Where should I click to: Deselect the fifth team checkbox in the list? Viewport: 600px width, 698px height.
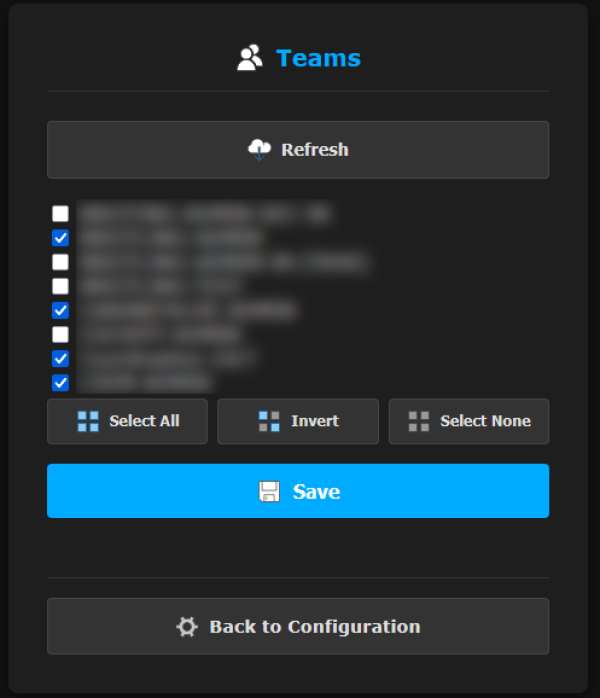click(61, 310)
